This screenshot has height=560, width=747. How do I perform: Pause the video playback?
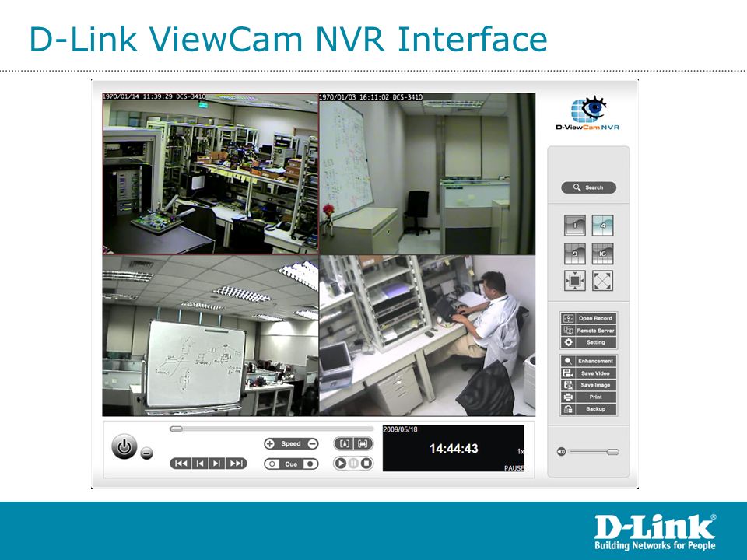(x=353, y=463)
